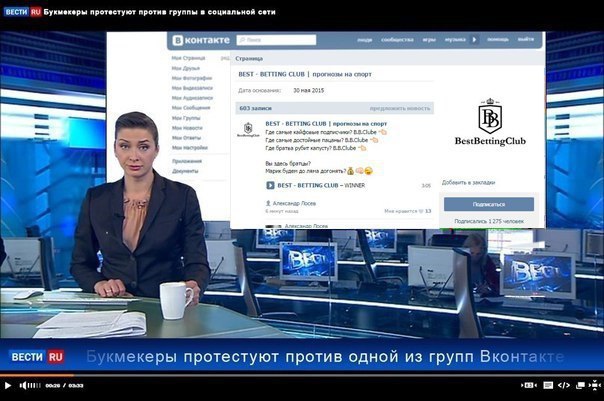Click the 'Страница' page header label
Viewport: 604px width, 401px height.
[249, 59]
